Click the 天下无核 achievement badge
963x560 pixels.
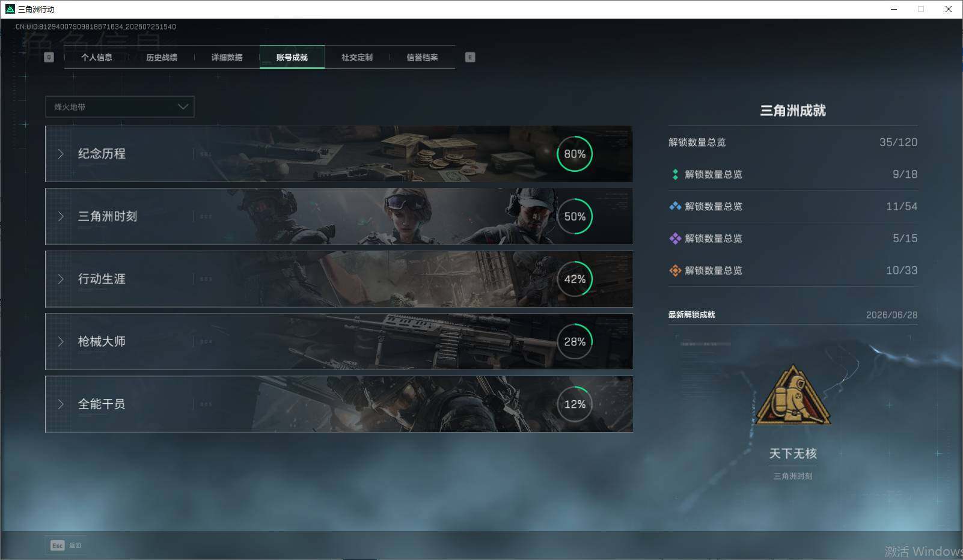[793, 395]
